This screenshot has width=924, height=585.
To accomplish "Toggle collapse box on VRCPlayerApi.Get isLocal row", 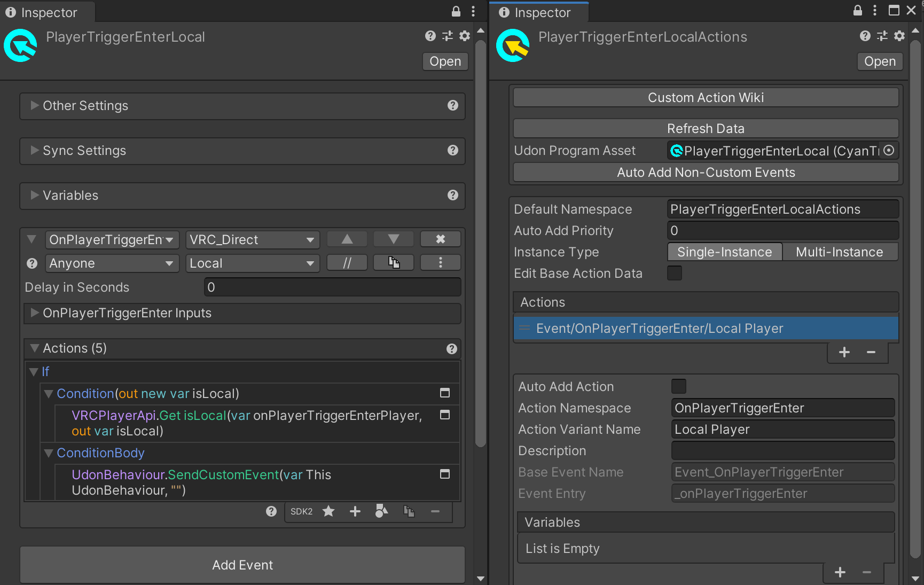I will coord(444,415).
